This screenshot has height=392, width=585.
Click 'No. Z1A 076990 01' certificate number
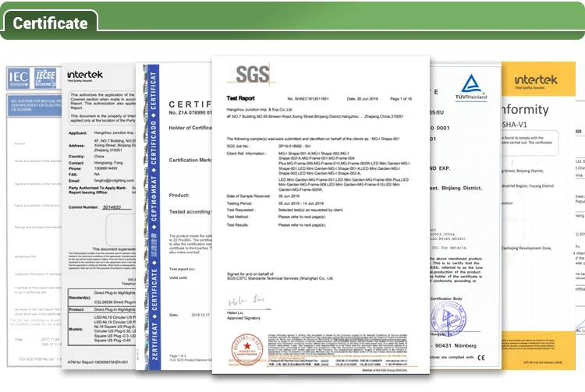190,112
